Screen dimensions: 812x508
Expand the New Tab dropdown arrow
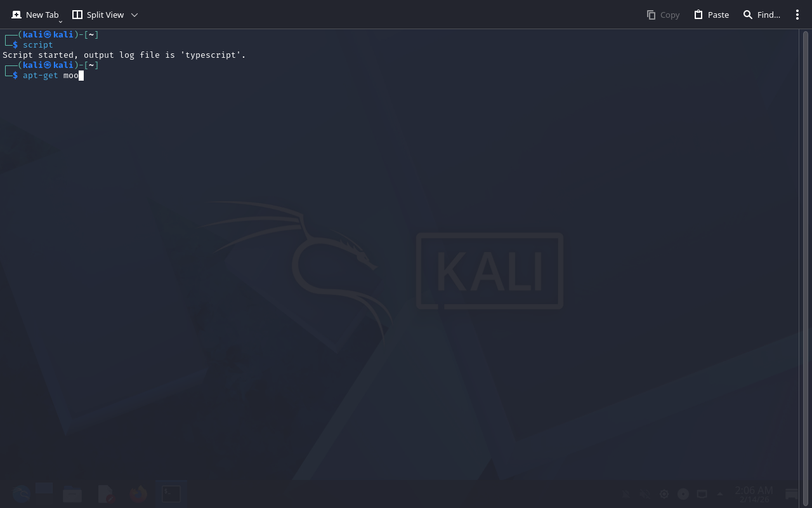click(x=60, y=22)
